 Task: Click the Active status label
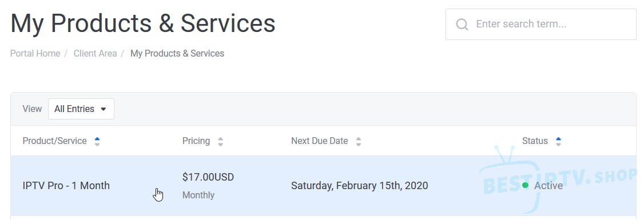tap(548, 186)
